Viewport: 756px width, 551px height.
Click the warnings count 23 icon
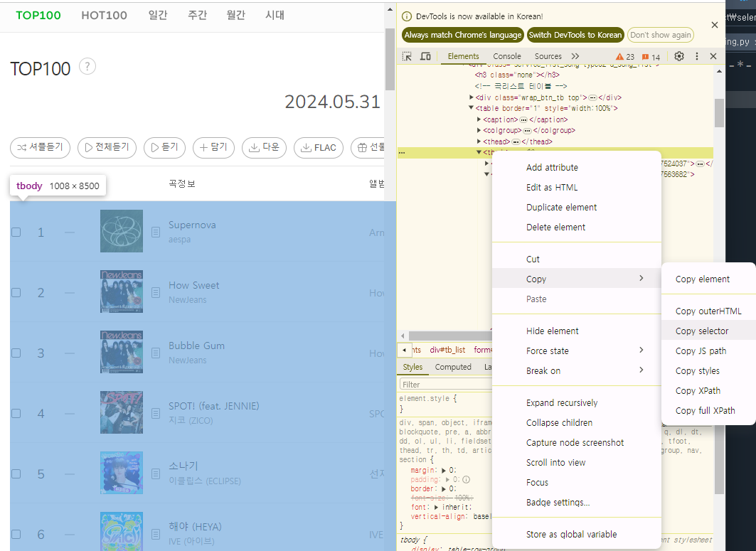[x=625, y=57]
